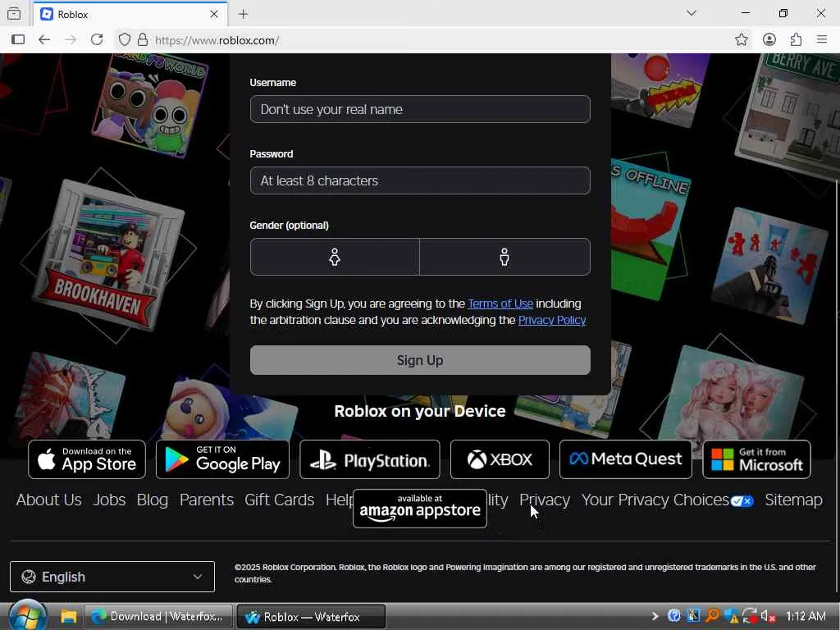Image resolution: width=840 pixels, height=630 pixels.
Task: Click the browser address bar URL
Action: 217,40
